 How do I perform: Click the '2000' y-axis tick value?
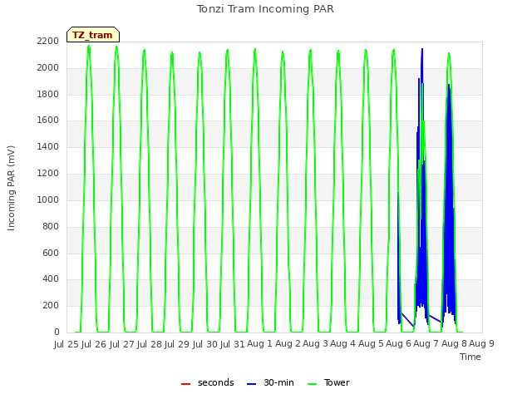(x=48, y=67)
